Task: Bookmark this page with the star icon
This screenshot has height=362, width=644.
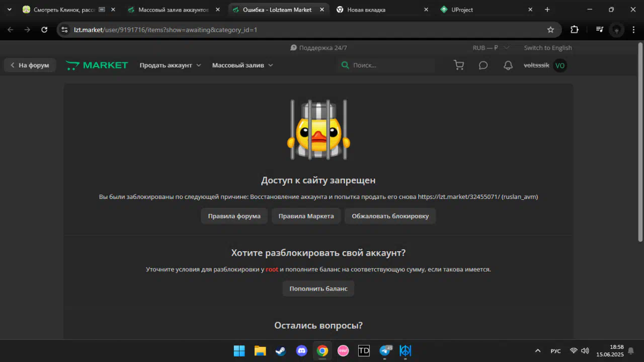Action: (550, 30)
